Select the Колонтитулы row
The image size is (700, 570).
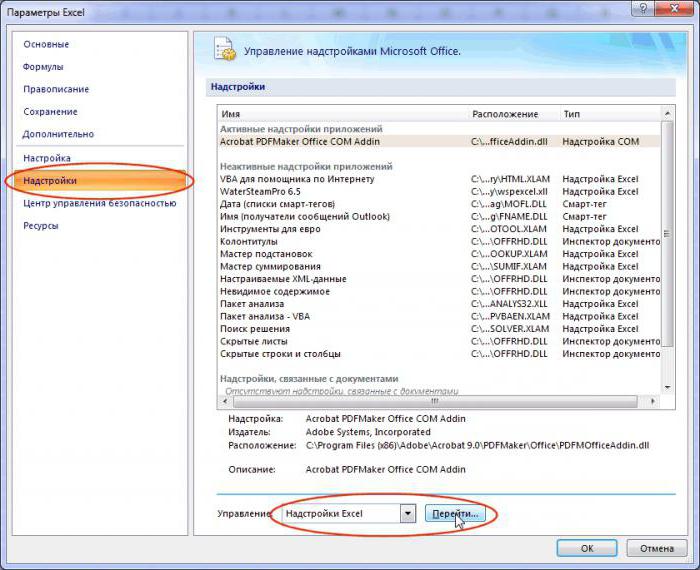[439, 241]
